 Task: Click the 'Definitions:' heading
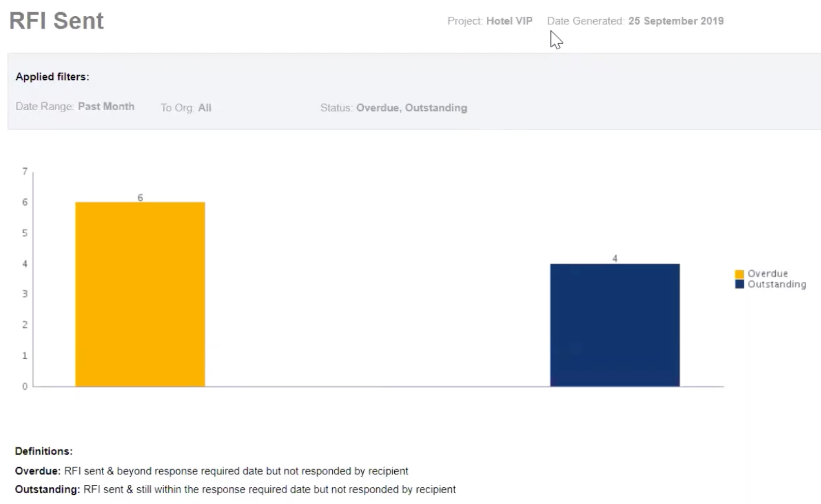tap(44, 451)
